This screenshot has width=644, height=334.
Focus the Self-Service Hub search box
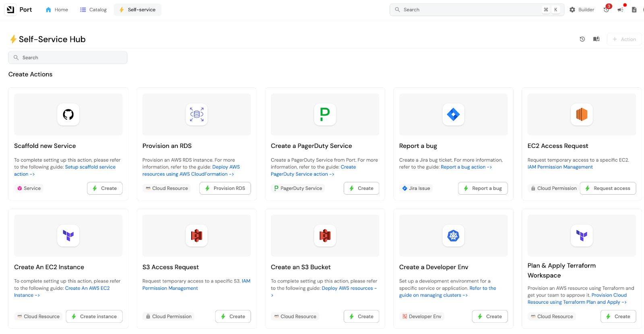coord(68,58)
